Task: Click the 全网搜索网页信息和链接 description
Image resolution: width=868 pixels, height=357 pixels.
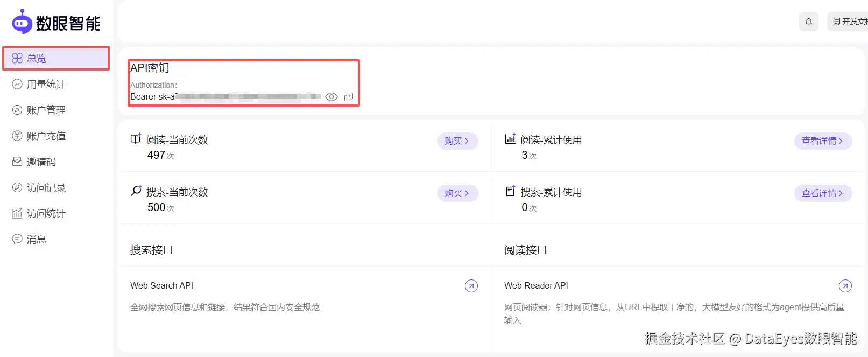Action: click(x=225, y=307)
